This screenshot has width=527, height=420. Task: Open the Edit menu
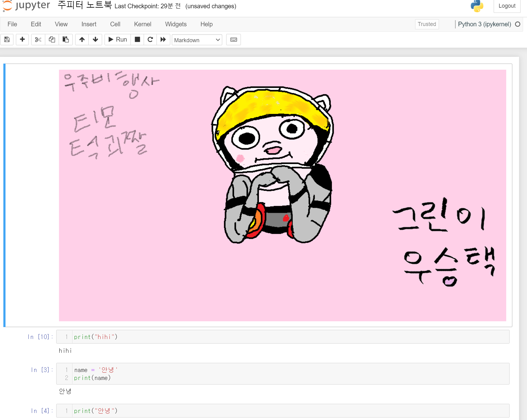click(x=36, y=24)
